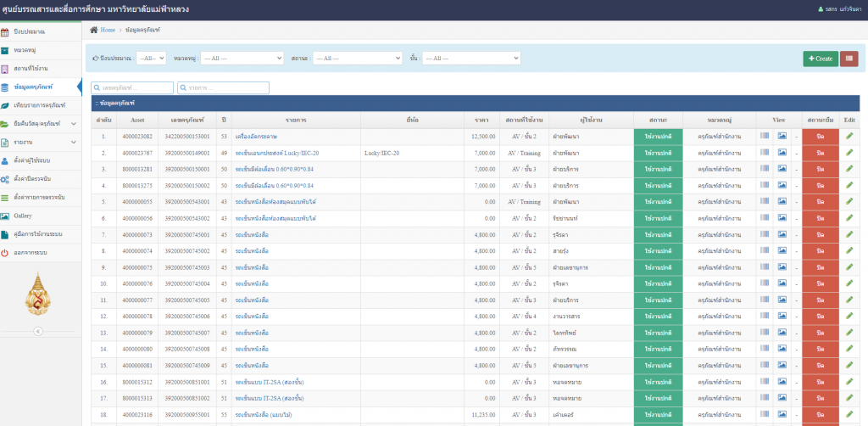
Task: Collapse the sidebar with the arrow button
Action: (37, 331)
